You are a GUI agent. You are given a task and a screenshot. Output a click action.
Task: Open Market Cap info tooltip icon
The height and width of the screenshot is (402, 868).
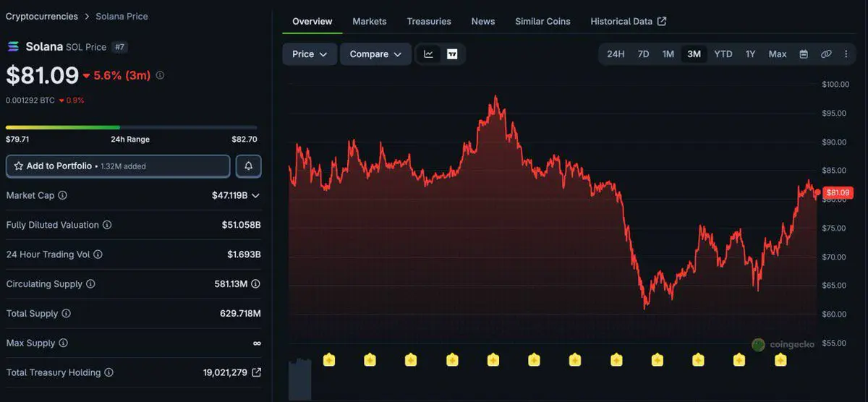click(62, 196)
